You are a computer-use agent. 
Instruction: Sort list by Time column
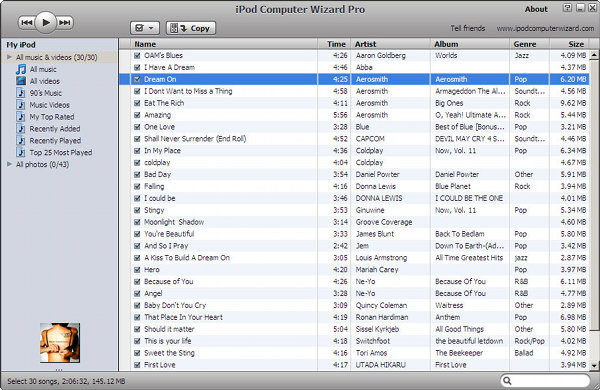pyautogui.click(x=334, y=44)
